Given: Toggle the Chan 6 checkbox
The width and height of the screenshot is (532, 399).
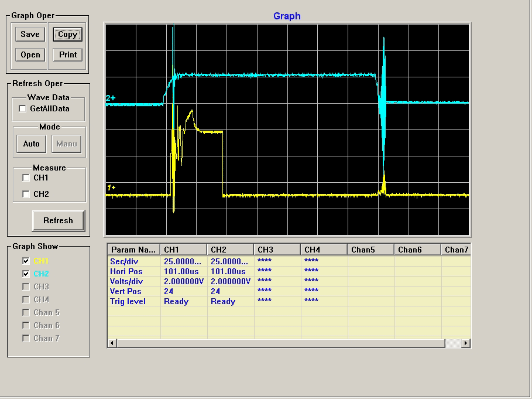Looking at the screenshot, I should click(26, 325).
